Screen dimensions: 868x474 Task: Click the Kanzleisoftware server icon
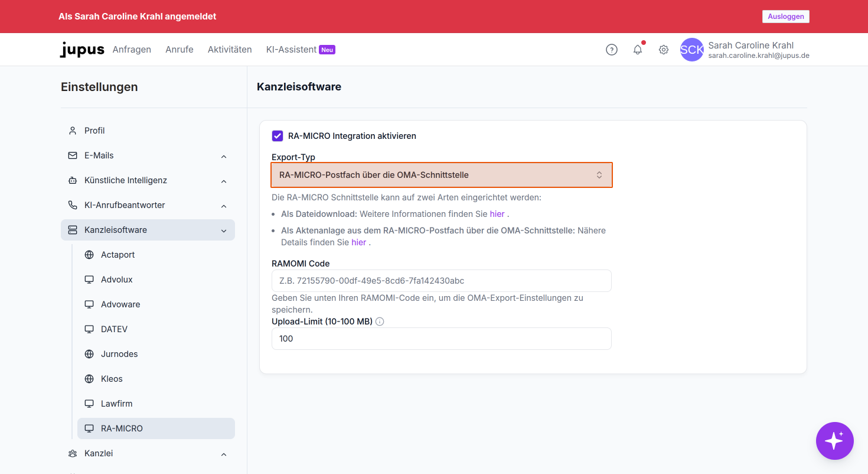coord(73,230)
